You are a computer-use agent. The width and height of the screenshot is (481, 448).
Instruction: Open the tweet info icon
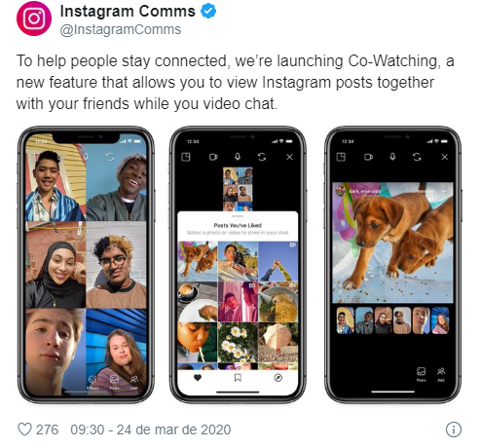click(454, 429)
